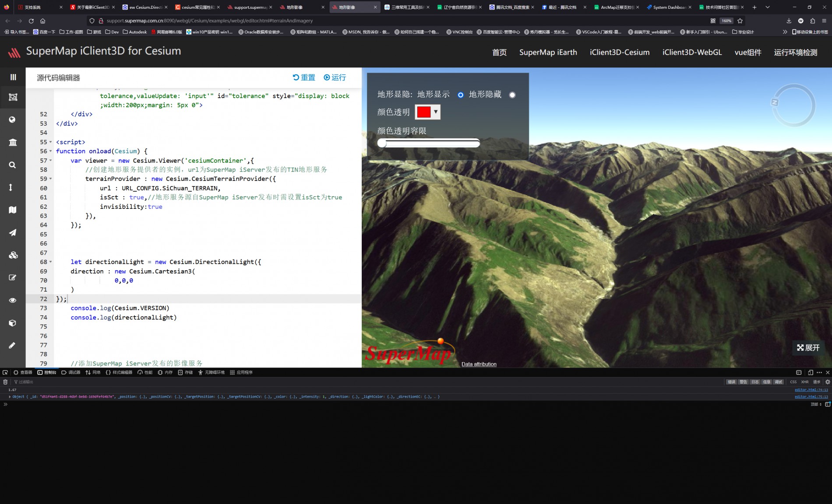
Task: Open the single cube icon in sidebar
Action: pos(12,323)
